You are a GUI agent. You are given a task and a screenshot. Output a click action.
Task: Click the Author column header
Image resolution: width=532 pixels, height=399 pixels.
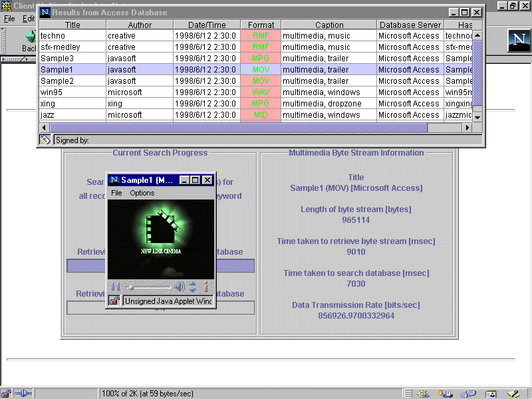coord(140,25)
